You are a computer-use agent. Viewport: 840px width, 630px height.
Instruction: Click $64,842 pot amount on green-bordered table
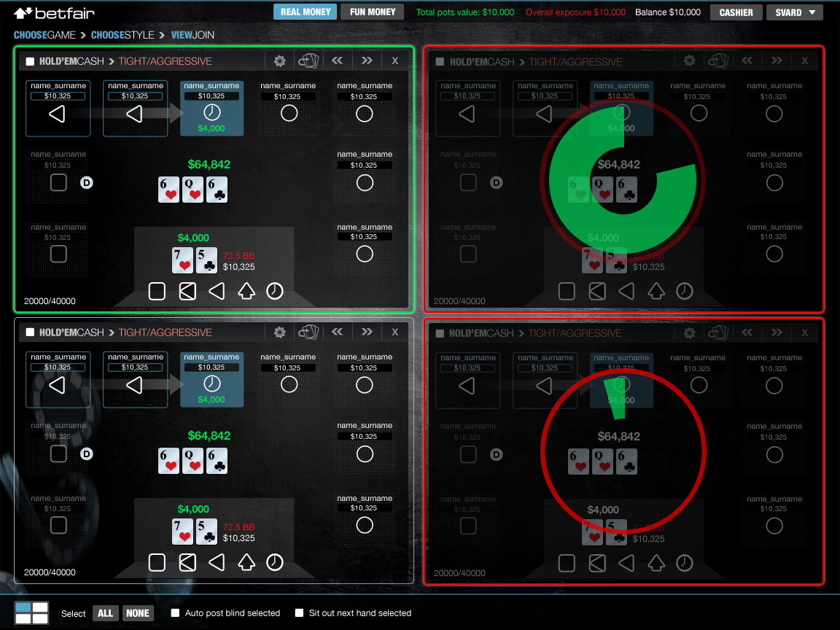209,165
